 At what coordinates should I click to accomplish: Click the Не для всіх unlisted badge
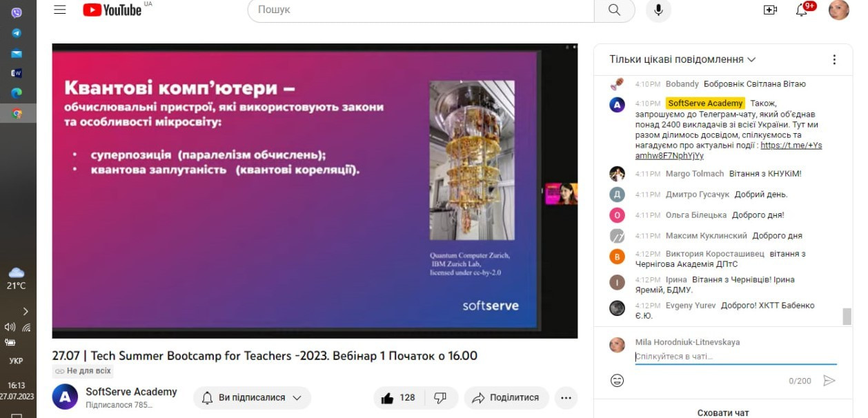pyautogui.click(x=83, y=371)
